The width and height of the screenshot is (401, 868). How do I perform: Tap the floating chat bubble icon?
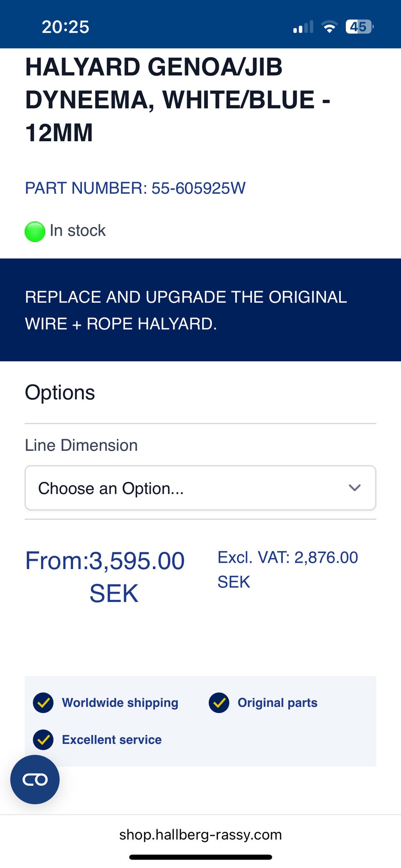click(x=35, y=779)
